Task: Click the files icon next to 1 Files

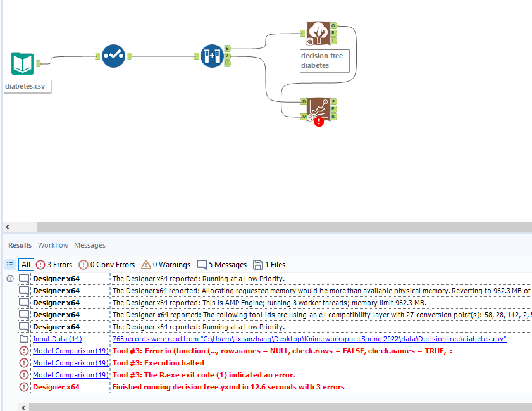Action: 258,264
